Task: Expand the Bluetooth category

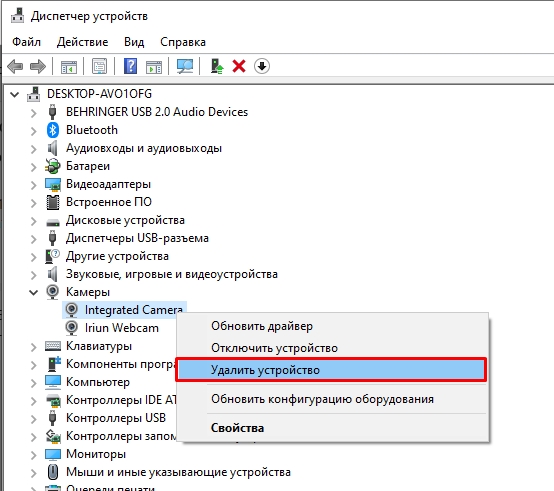Action: pyautogui.click(x=34, y=131)
